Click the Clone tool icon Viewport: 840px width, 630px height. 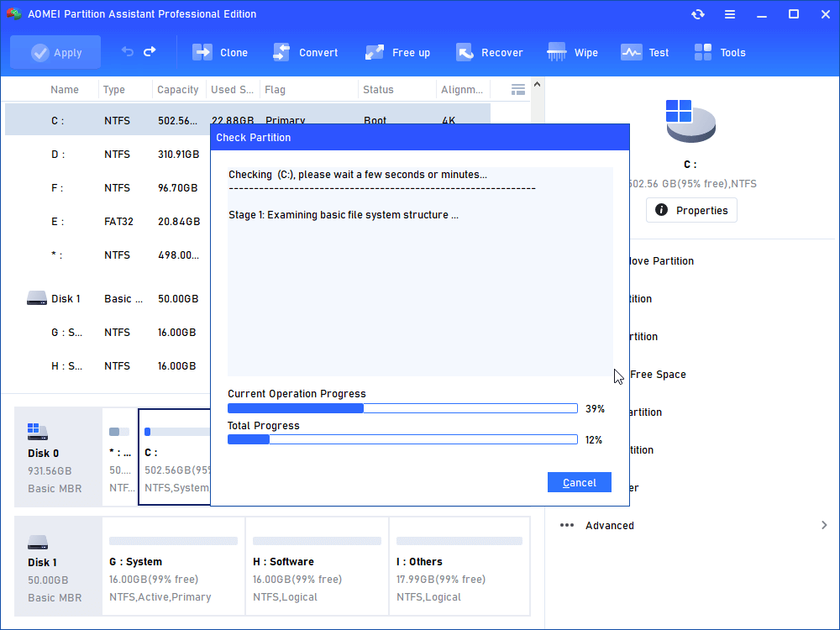pyautogui.click(x=203, y=52)
